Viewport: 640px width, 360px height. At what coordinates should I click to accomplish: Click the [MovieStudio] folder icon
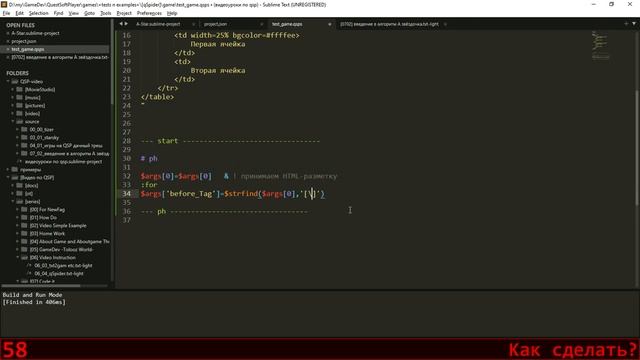pos(19,89)
